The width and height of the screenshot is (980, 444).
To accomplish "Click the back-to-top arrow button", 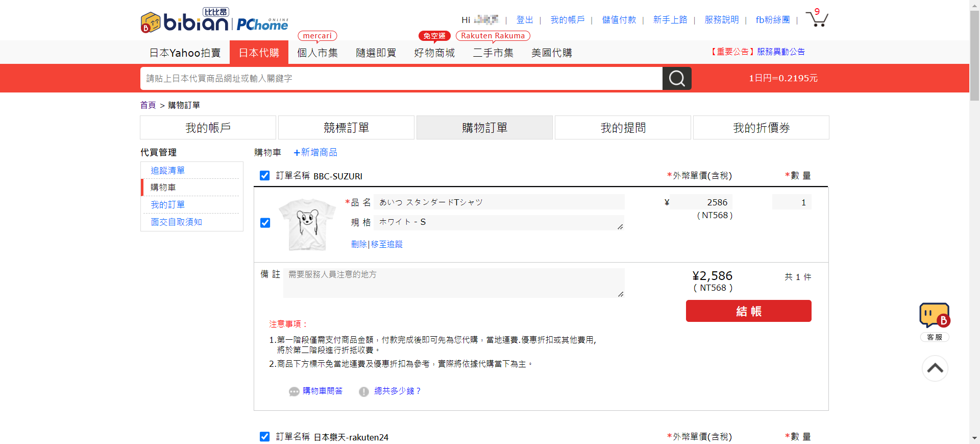I will [x=935, y=368].
